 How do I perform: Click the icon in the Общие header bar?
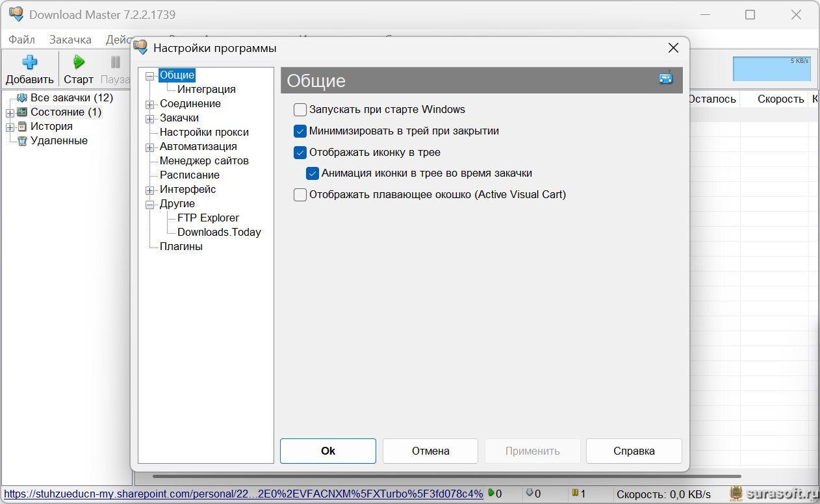666,78
